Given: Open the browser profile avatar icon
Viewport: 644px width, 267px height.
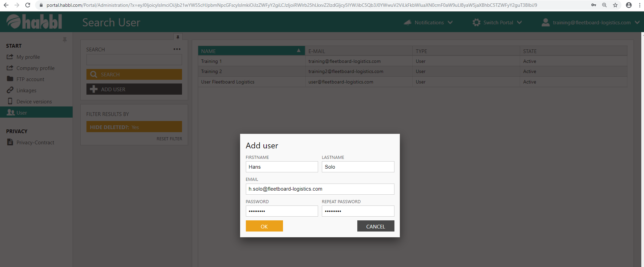Looking at the screenshot, I should (628, 5).
